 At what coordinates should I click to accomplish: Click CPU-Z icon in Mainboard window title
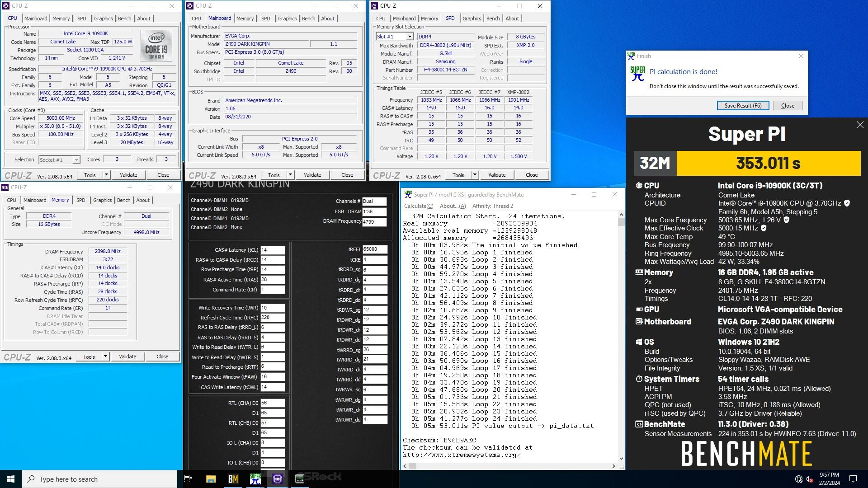tap(190, 6)
